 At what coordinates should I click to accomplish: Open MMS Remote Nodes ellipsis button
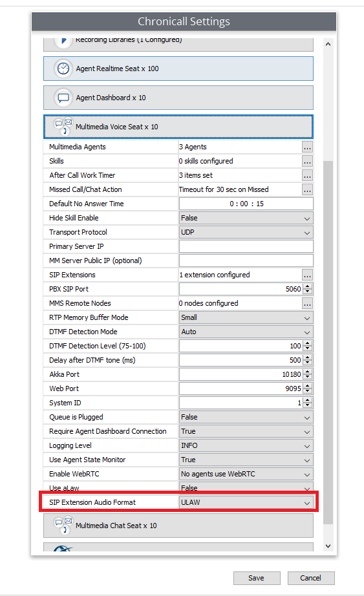tap(307, 303)
